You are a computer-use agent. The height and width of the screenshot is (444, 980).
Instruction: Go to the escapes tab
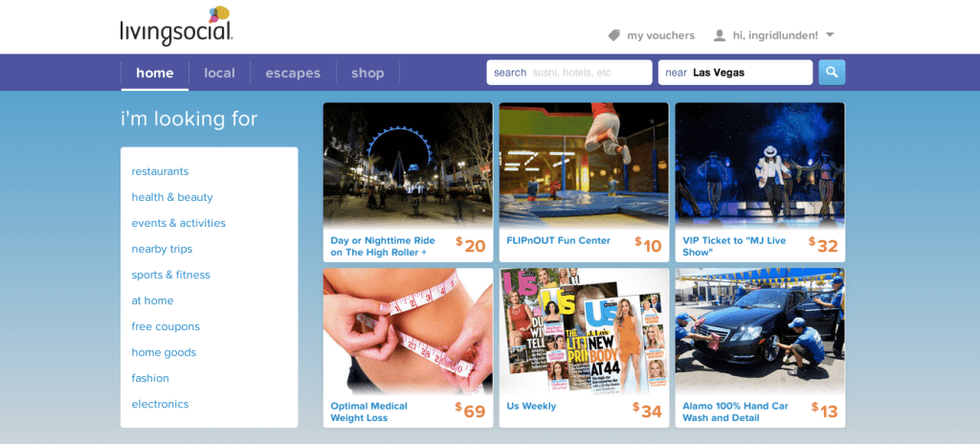click(293, 73)
